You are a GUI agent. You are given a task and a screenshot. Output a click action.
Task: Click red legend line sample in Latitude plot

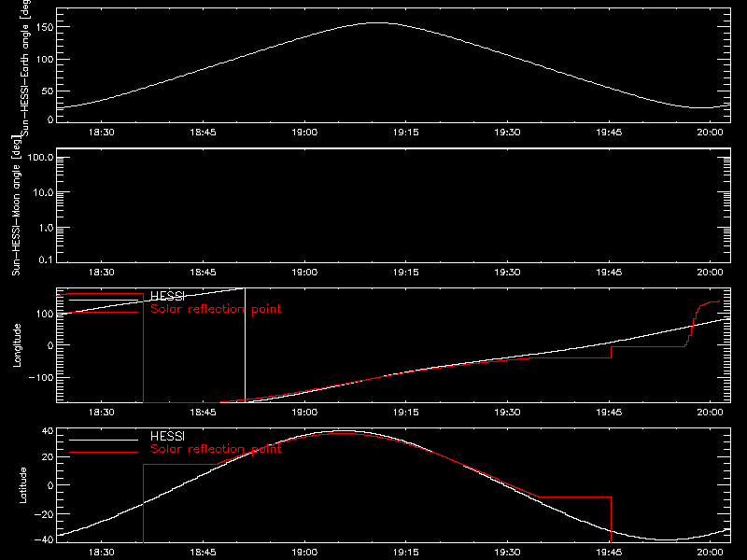tap(104, 452)
